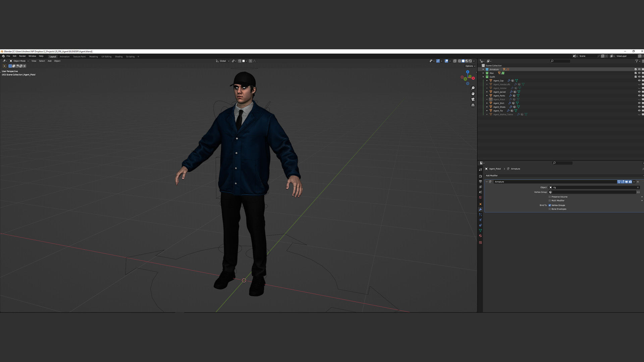Screen dimensions: 644x362
Task: Switch to the Shading workspace tab
Action: click(x=119, y=57)
